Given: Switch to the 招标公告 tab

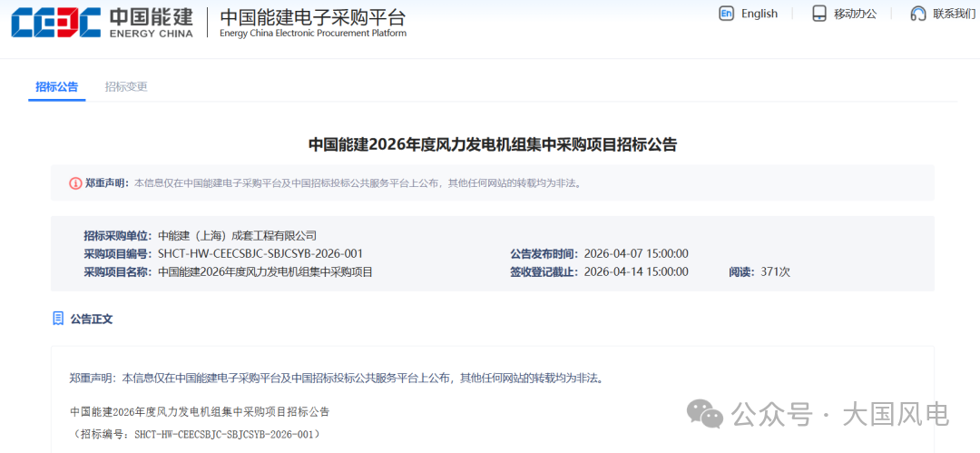Looking at the screenshot, I should [x=57, y=87].
